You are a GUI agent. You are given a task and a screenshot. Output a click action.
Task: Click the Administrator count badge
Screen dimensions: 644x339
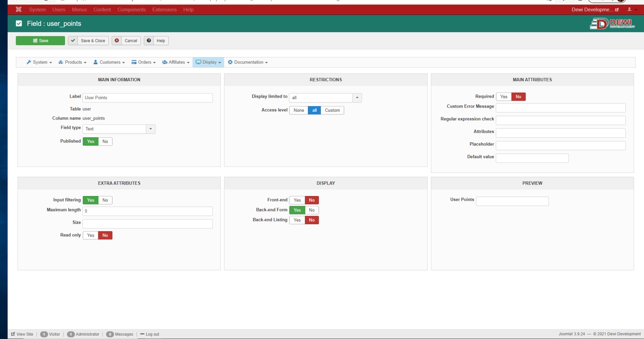(x=71, y=334)
